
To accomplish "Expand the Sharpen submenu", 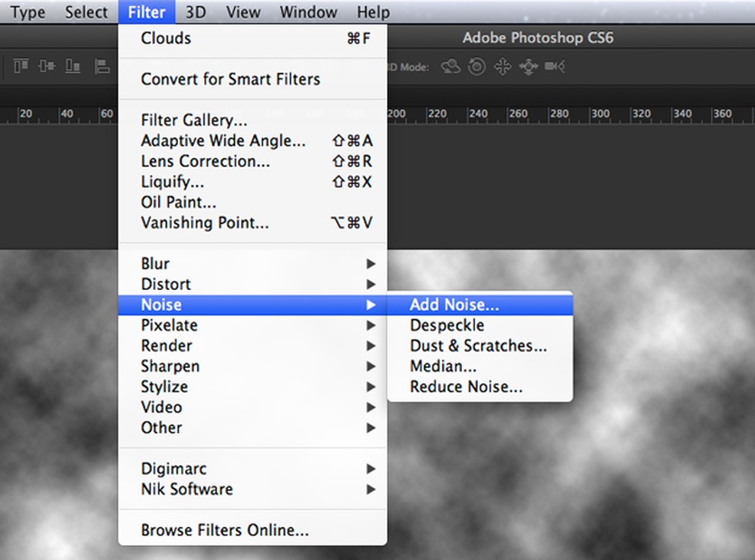I will pos(252,367).
